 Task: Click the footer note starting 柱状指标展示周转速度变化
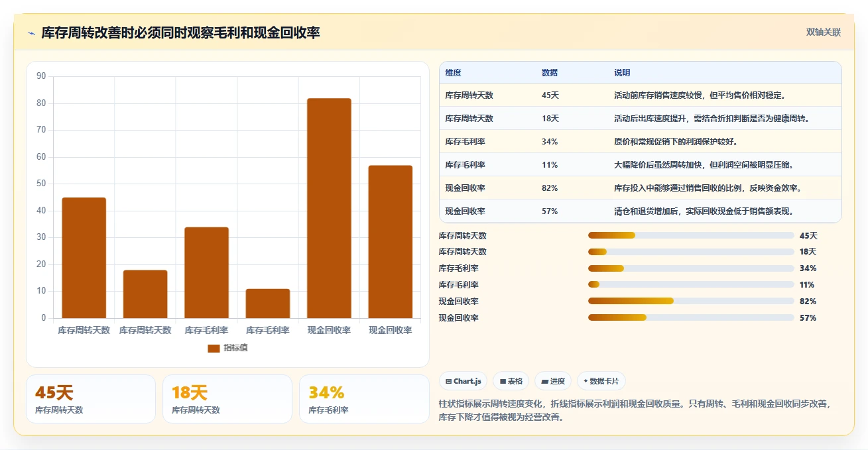point(635,410)
